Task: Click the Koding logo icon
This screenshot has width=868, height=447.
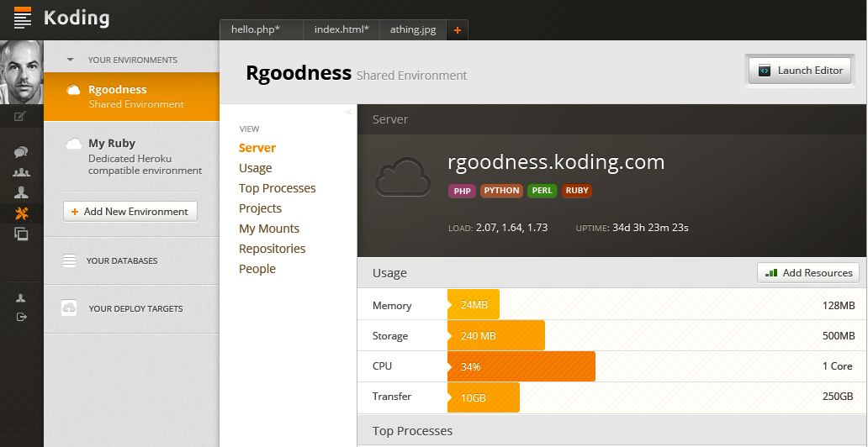Action: 23,18
